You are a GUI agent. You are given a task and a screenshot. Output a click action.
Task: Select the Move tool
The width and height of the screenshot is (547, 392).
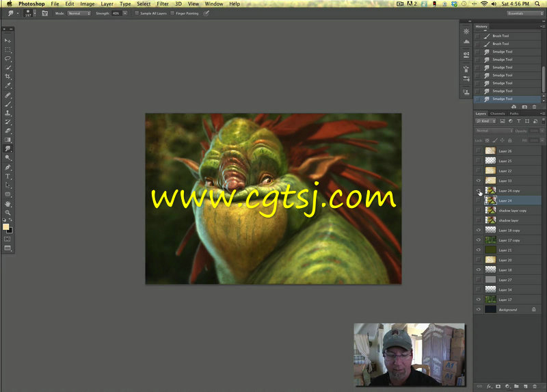click(x=8, y=40)
